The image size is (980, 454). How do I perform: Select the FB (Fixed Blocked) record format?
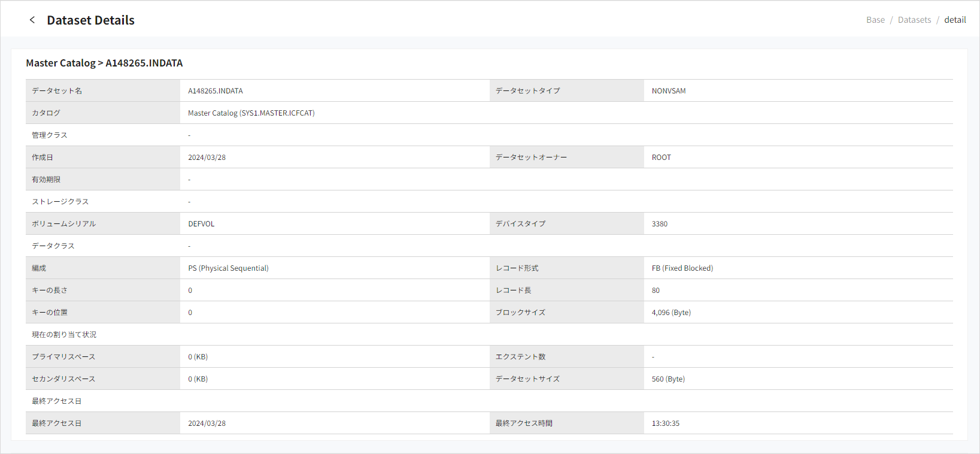(682, 268)
